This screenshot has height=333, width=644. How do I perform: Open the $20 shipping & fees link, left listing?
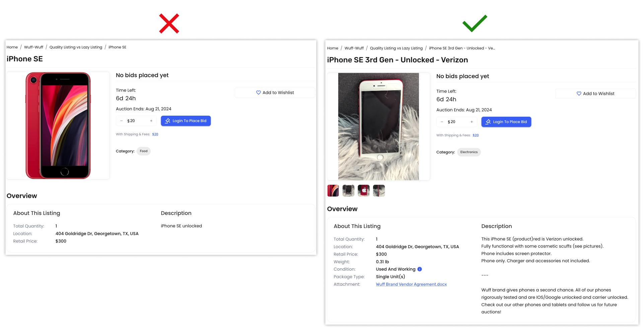point(155,134)
